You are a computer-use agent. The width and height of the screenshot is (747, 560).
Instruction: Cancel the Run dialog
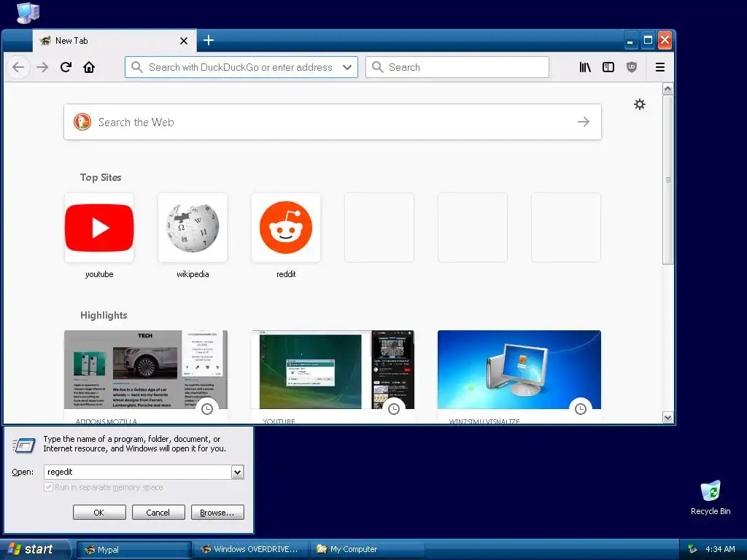tap(158, 513)
